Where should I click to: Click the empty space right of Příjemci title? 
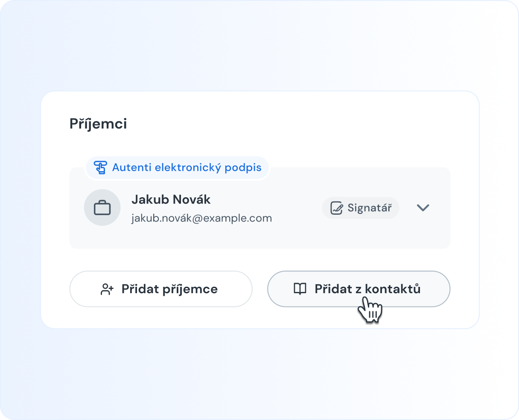click(299, 124)
